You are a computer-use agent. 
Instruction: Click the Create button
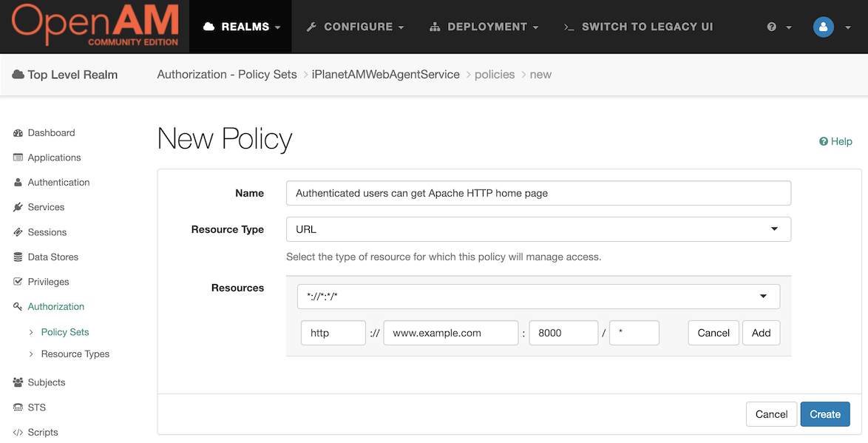(x=825, y=414)
